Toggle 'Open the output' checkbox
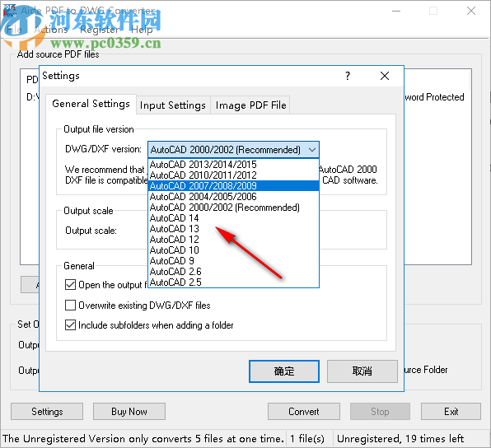 click(70, 285)
